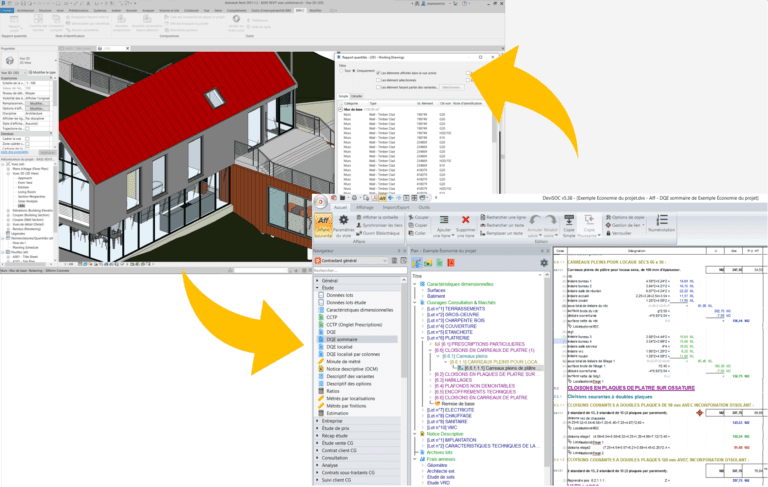Switch to the Affichage ribbon tab
The width and height of the screenshot is (768, 487).
[x=364, y=208]
